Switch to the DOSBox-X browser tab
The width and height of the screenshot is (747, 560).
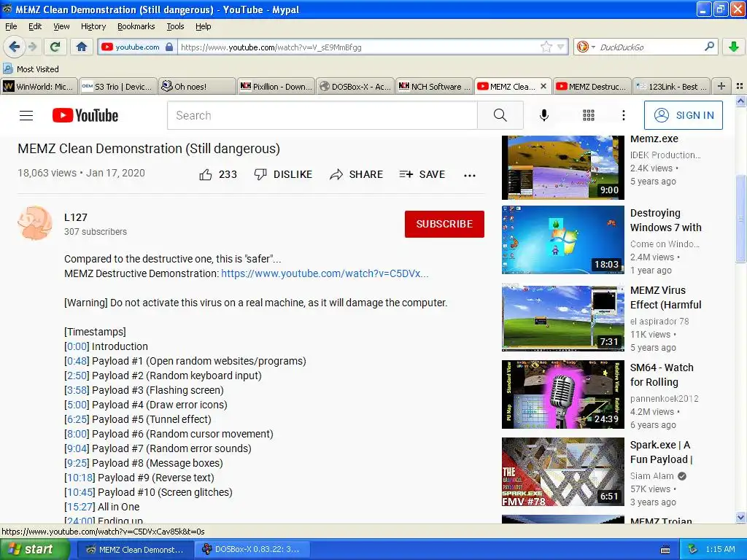[355, 86]
